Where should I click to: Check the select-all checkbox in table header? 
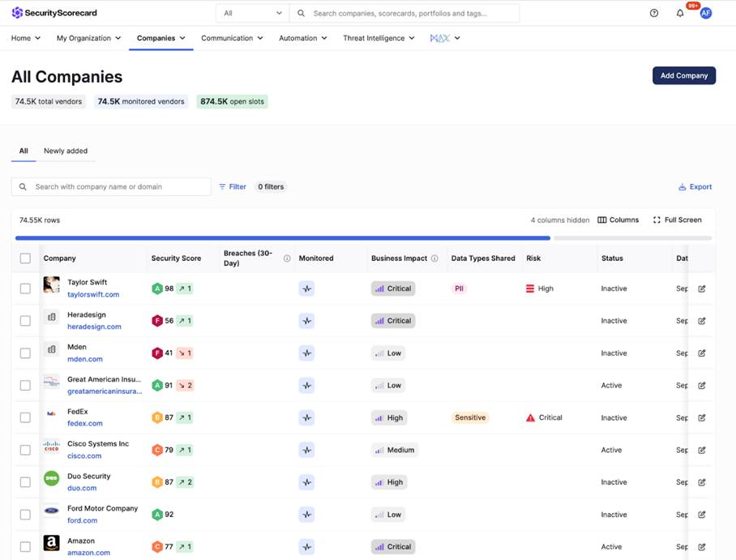[25, 259]
